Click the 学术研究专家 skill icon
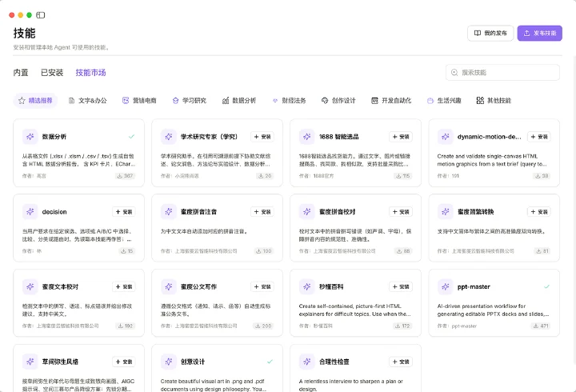Screen dimensions: 576x392 [x=169, y=137]
